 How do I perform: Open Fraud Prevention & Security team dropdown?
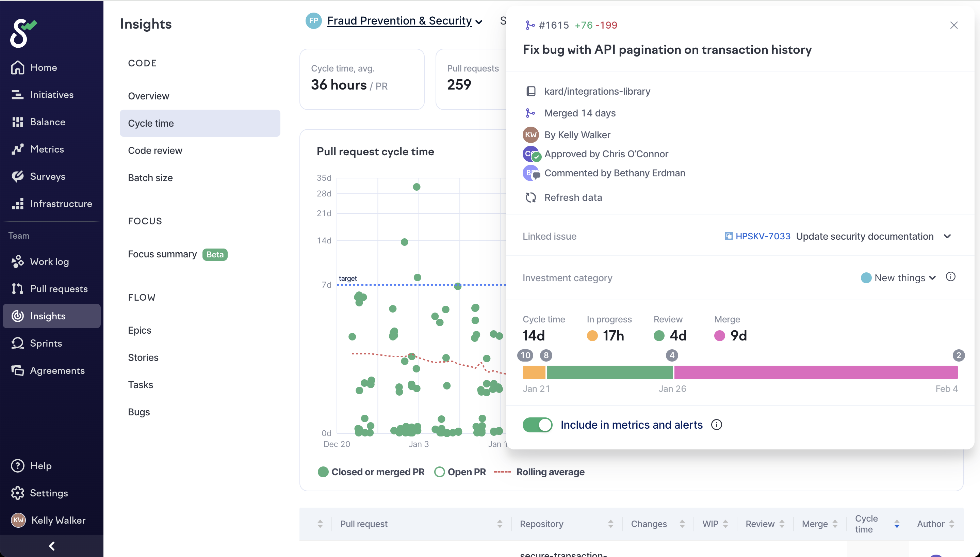point(404,21)
